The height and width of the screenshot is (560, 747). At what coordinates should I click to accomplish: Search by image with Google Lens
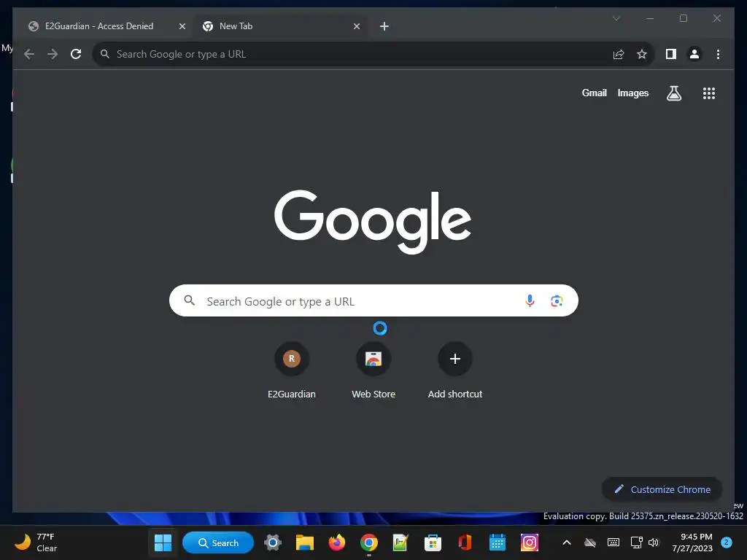[557, 301]
